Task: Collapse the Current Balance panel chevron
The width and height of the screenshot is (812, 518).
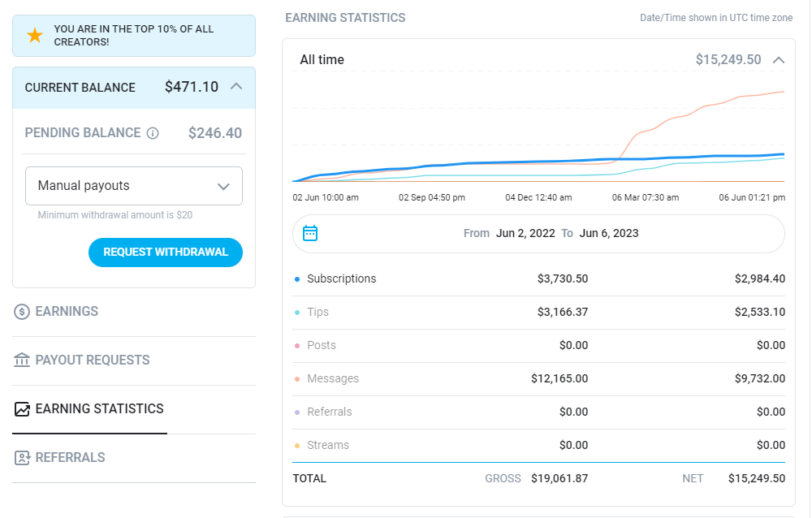Action: click(x=236, y=87)
